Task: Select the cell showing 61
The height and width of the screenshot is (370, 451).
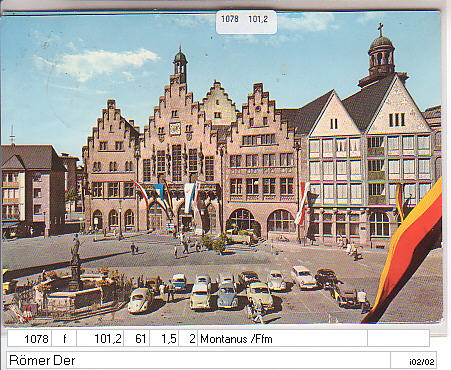Action: [x=137, y=339]
